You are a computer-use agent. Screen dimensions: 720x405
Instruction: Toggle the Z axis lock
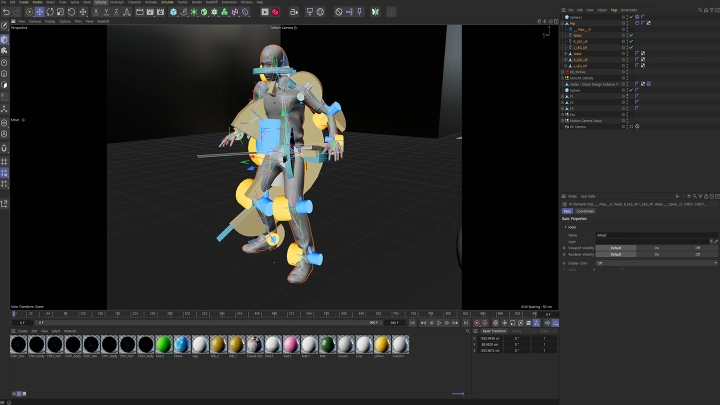116,12
